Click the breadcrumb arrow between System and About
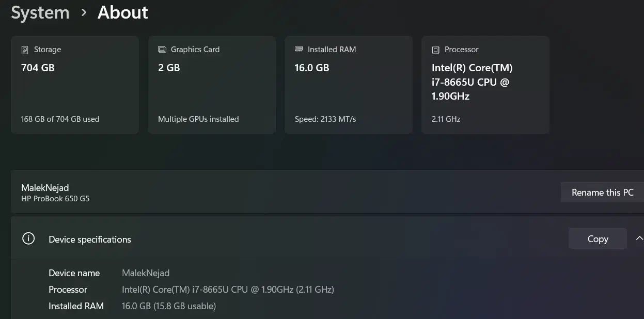The image size is (644, 319). (x=84, y=13)
